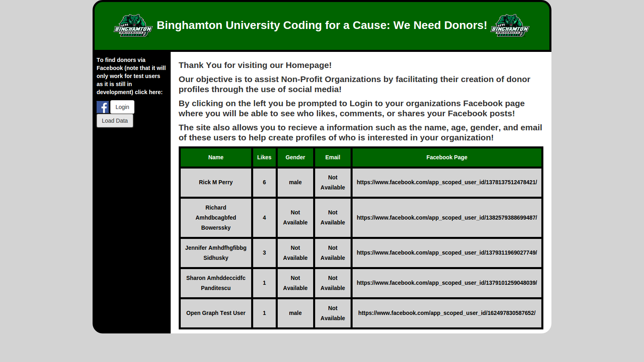Image resolution: width=644 pixels, height=362 pixels.
Task: Click Richard Bowerssky's email Not Available cell
Action: (333, 218)
